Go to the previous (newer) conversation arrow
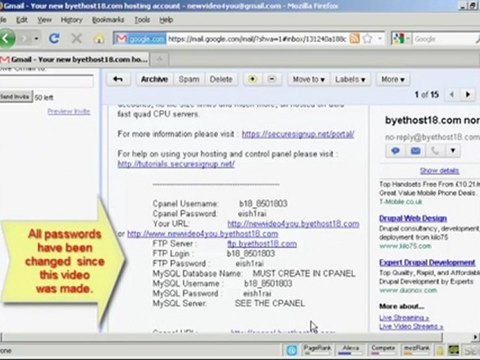 (452, 95)
